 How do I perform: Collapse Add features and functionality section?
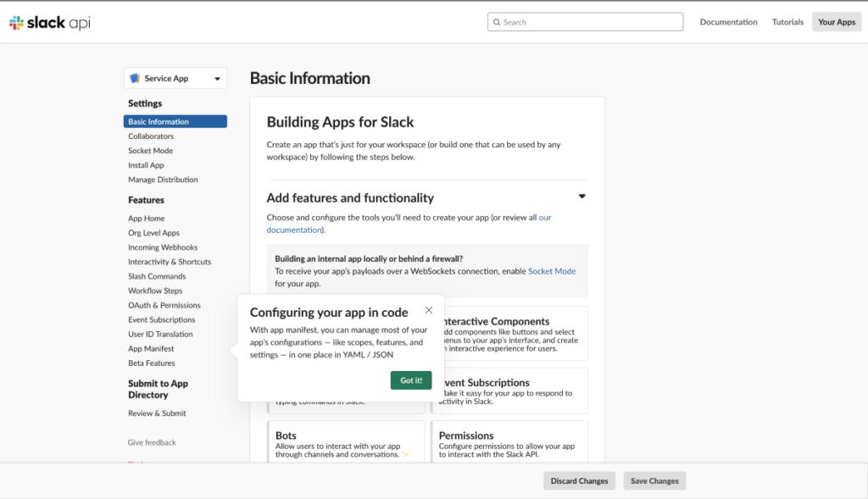(x=581, y=197)
